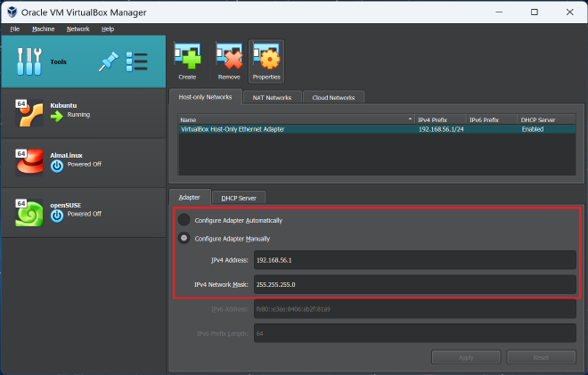The height and width of the screenshot is (375, 588).
Task: Click the IPv6 Address field
Action: [x=415, y=309]
